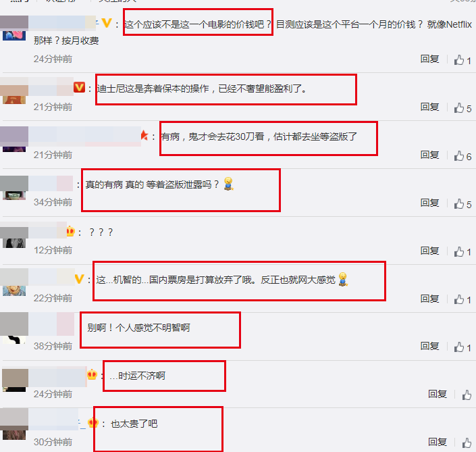Open avatar of the 迪士尼 comment author

pyautogui.click(x=14, y=91)
